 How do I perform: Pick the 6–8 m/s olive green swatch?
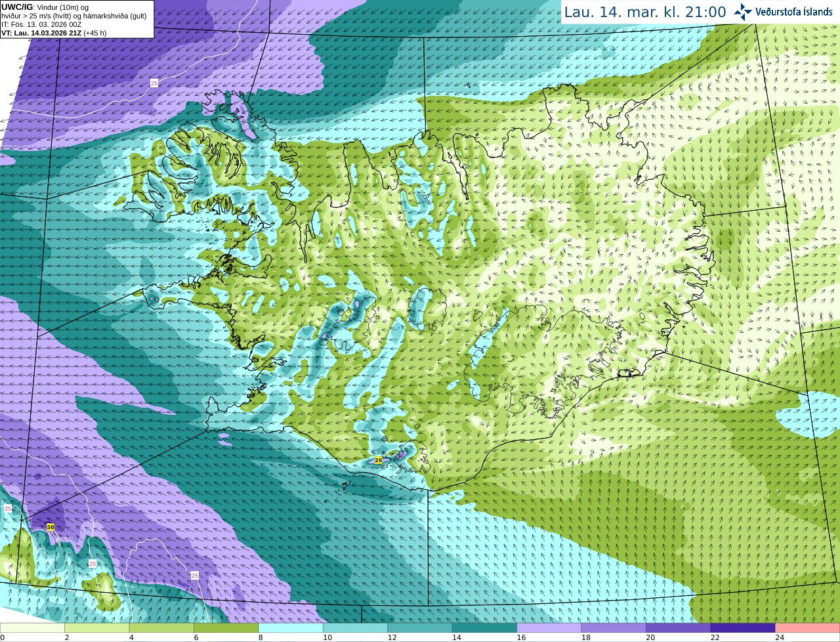226,628
